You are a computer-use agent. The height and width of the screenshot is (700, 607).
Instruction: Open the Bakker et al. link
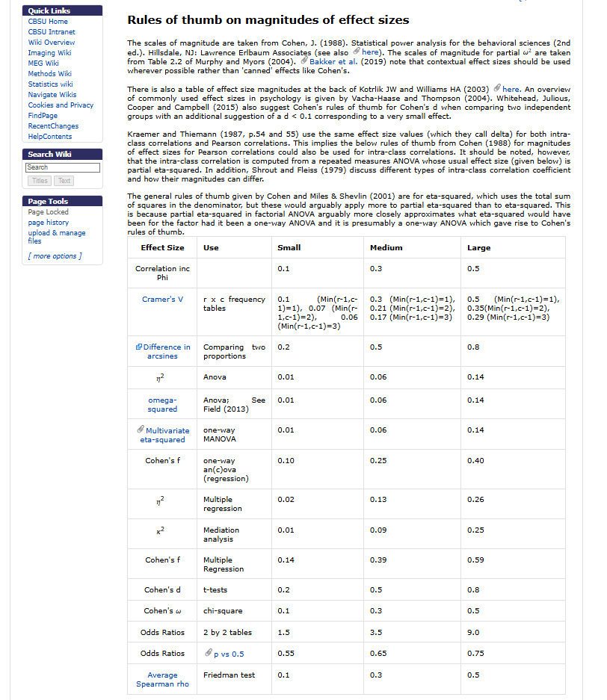(x=333, y=61)
